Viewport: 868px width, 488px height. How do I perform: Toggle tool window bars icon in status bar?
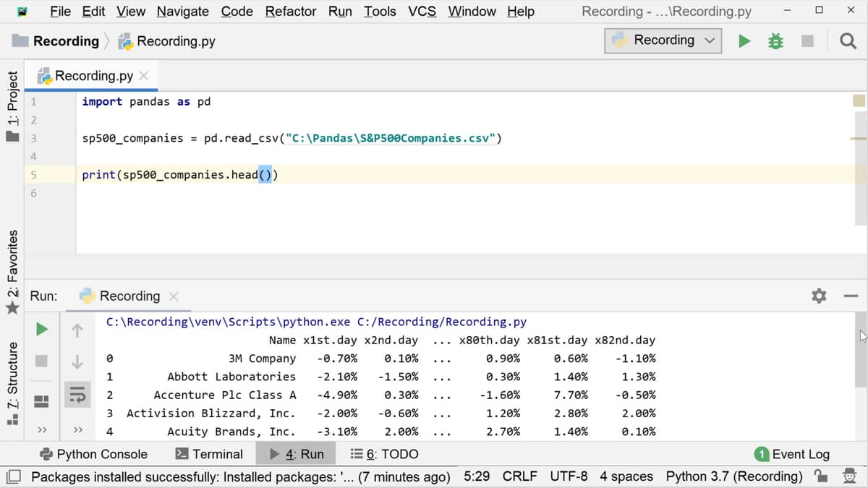point(14,476)
